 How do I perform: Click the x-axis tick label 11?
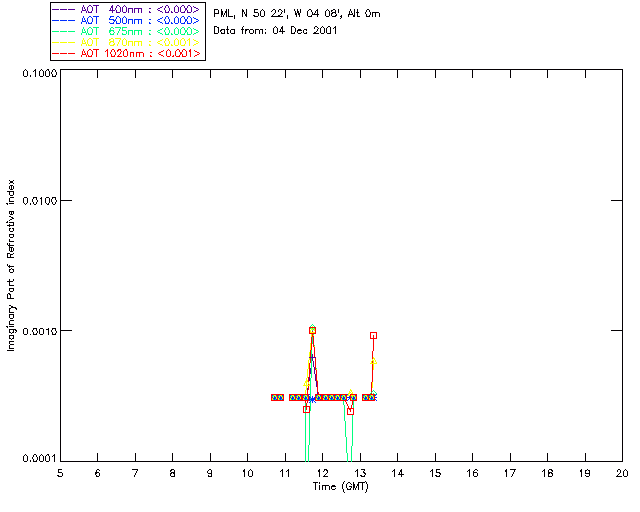[285, 473]
